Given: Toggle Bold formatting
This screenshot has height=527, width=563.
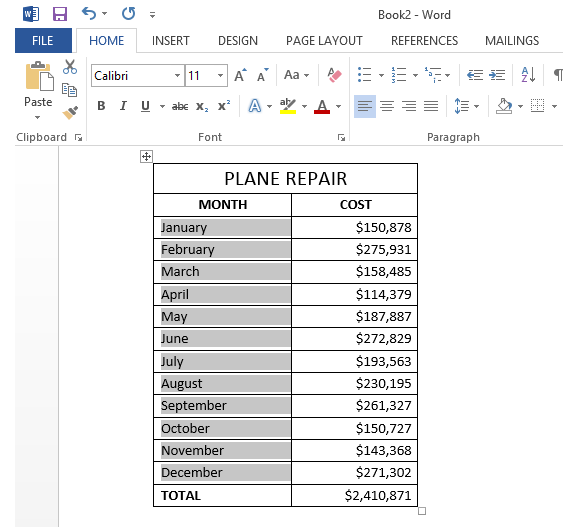Looking at the screenshot, I should click(101, 106).
